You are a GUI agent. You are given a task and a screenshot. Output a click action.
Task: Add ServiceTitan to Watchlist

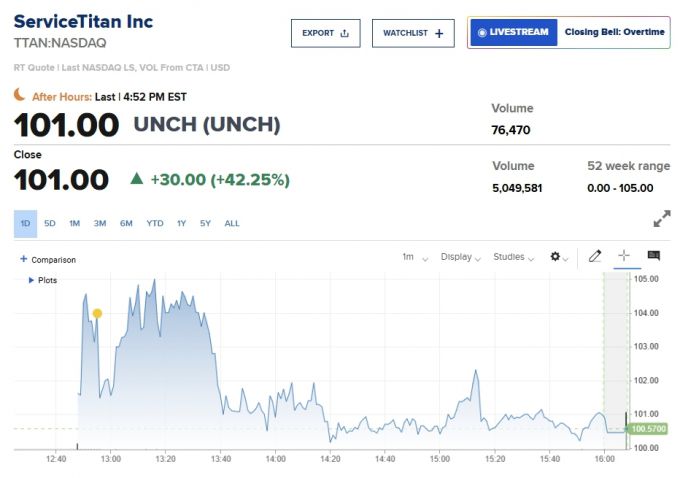413,33
